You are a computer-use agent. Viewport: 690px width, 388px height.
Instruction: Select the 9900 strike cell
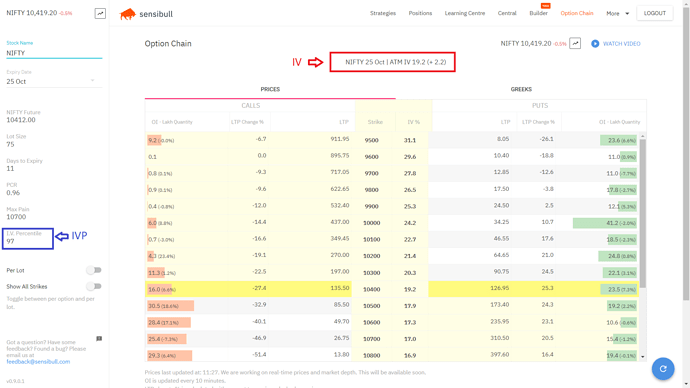tap(371, 206)
